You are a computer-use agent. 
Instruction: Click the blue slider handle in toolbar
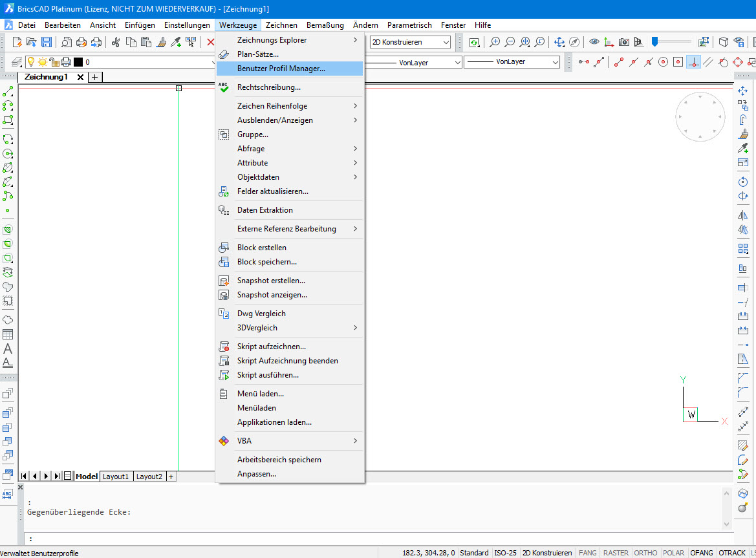click(654, 41)
